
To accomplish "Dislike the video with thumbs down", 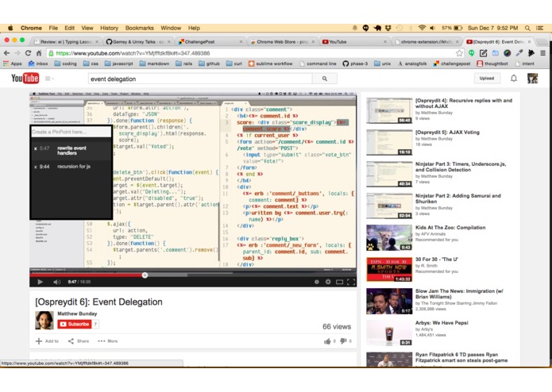I will coord(343,341).
